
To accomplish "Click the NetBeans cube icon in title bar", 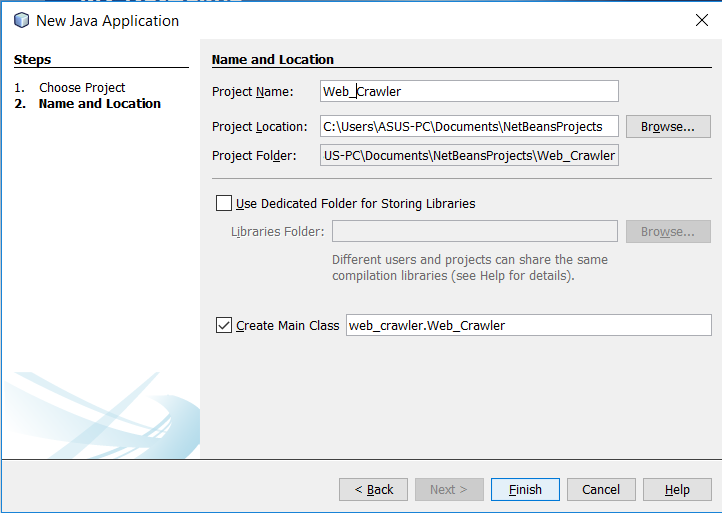I will pyautogui.click(x=21, y=20).
